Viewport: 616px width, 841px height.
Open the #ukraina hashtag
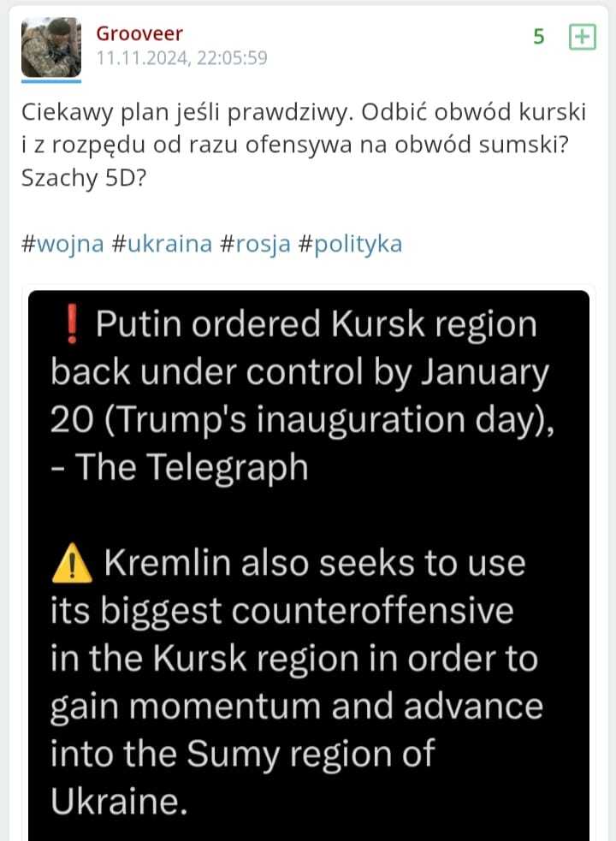[162, 244]
